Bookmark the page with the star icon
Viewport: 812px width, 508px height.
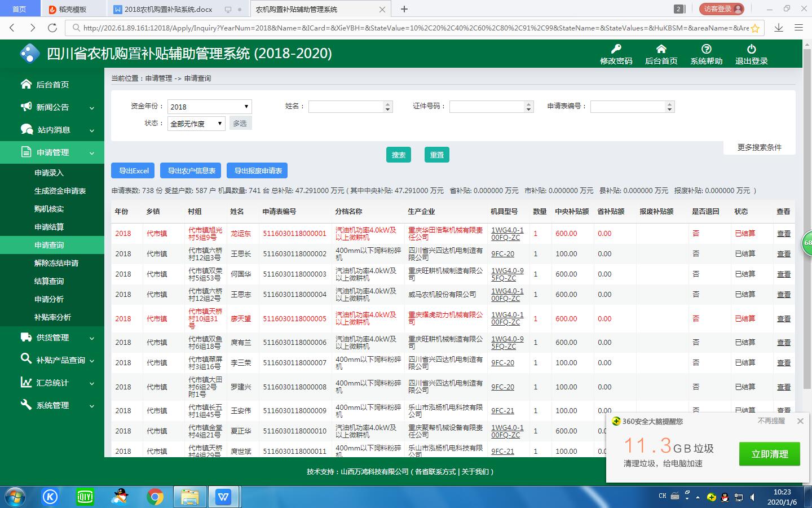click(x=755, y=28)
